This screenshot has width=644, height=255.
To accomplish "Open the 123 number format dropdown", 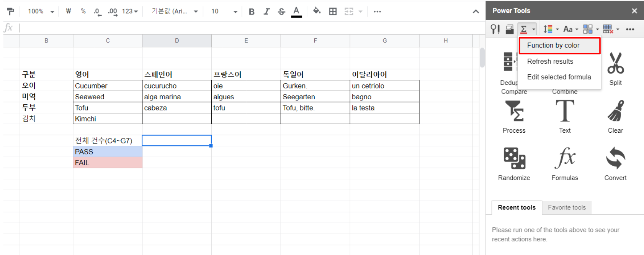I will coord(130,12).
